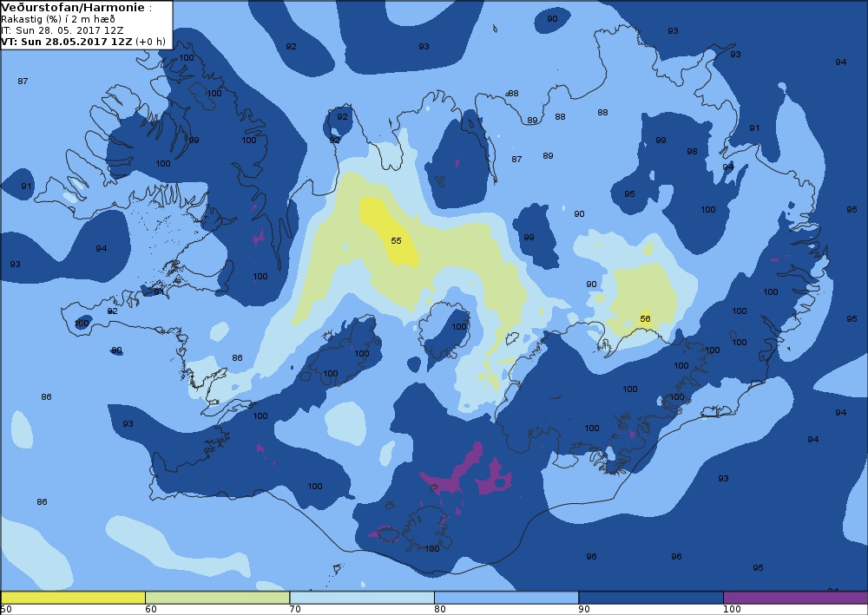Select the 'Rakastig (%) í 2 m hæð' label

(58, 19)
